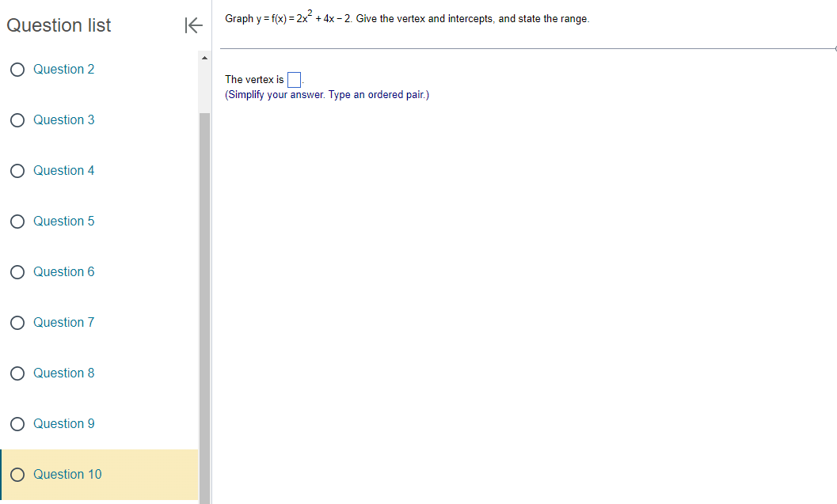Select the radio button for Question 10
Image resolution: width=837 pixels, height=504 pixels.
[17, 474]
